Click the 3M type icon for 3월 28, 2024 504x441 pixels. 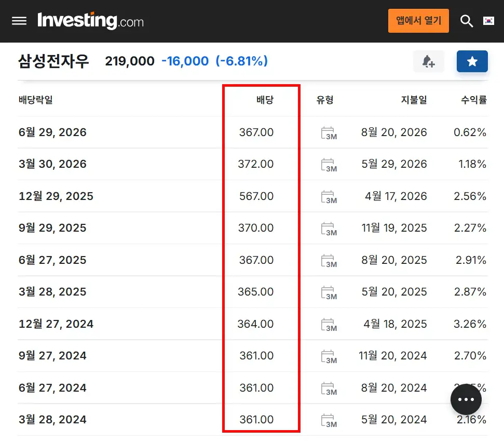point(329,420)
